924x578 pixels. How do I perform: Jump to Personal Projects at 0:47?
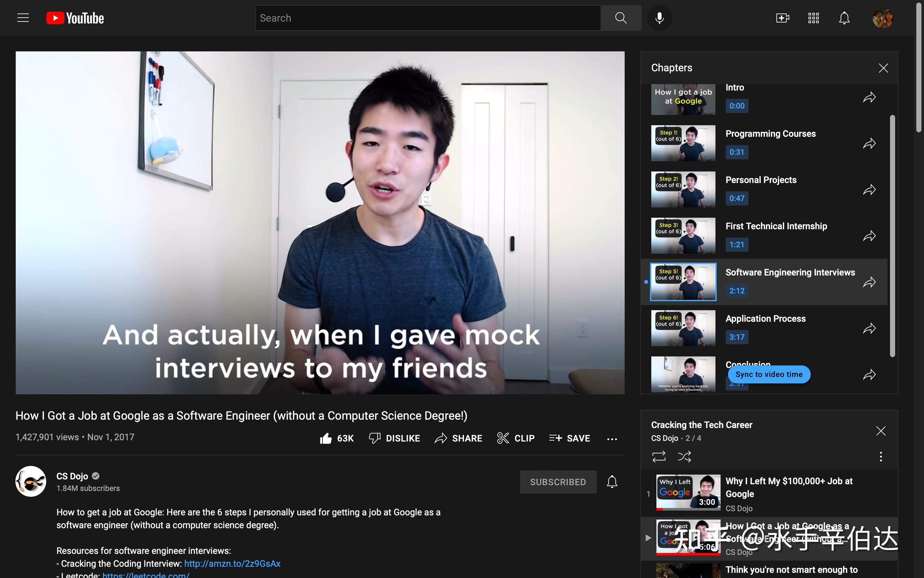coord(737,198)
